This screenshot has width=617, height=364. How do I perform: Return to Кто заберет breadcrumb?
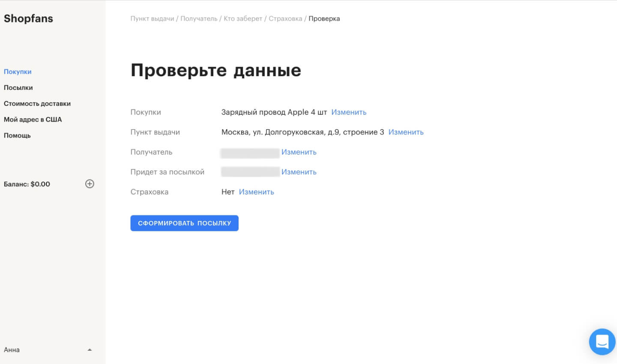pos(243,18)
